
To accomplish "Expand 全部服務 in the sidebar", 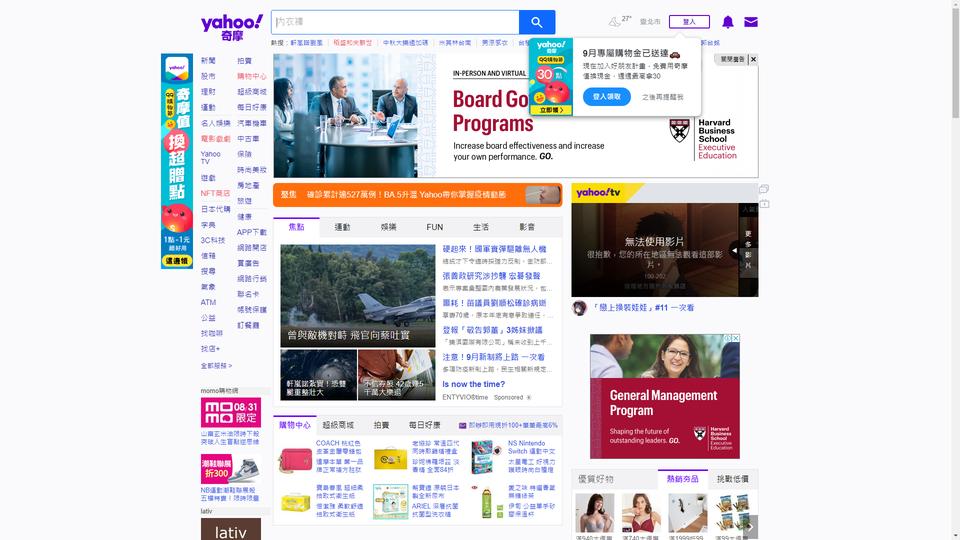I will (216, 366).
